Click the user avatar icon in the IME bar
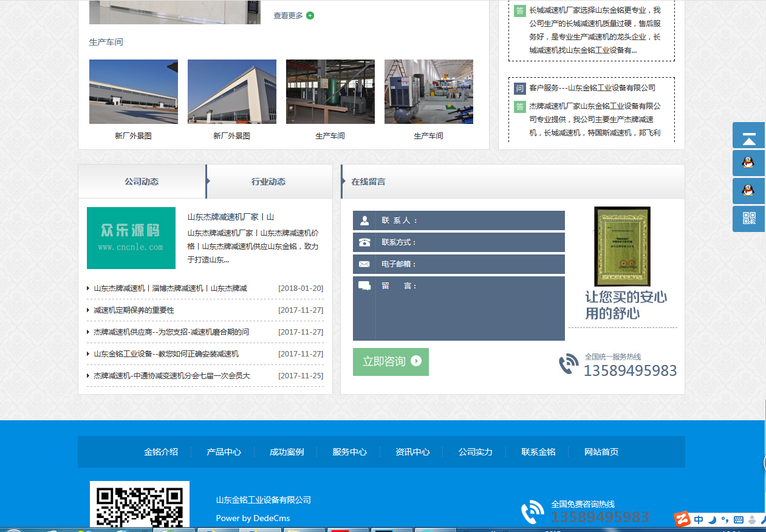This screenshot has height=532, width=766. click(752, 520)
